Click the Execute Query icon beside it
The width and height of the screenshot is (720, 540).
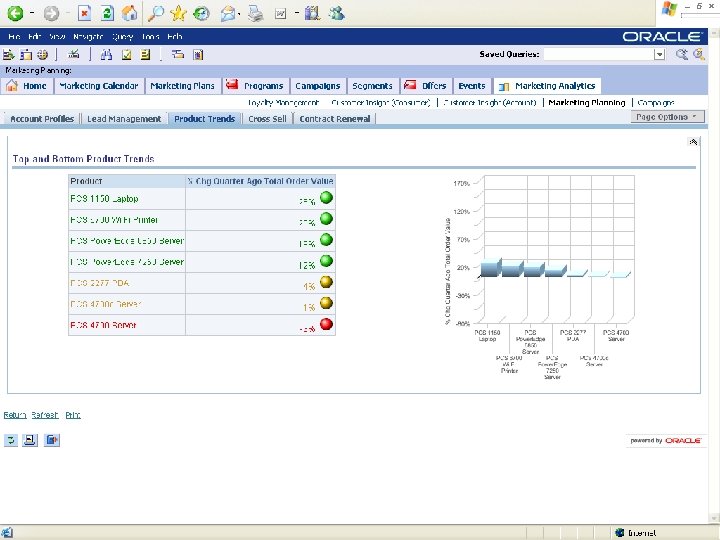click(699, 54)
